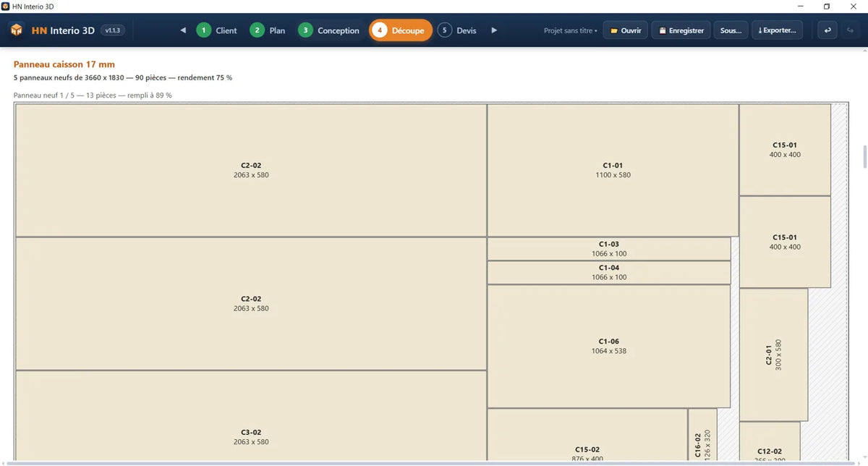868x466 pixels.
Task: Select piece C12-02 in bottom right
Action: pos(770,441)
